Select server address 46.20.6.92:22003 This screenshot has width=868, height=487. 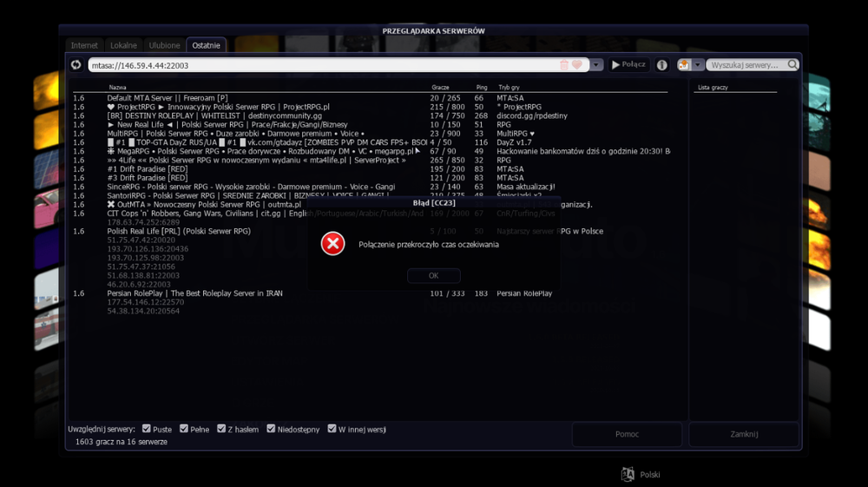click(x=139, y=284)
